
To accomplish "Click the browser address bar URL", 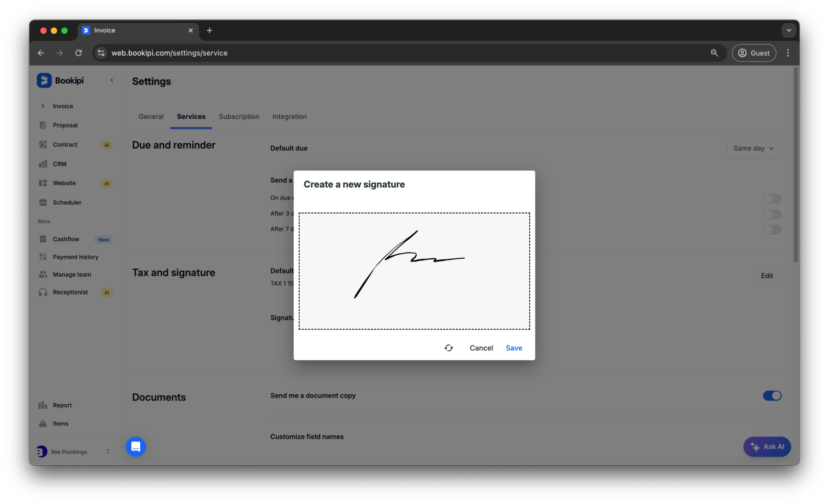I will pos(170,53).
